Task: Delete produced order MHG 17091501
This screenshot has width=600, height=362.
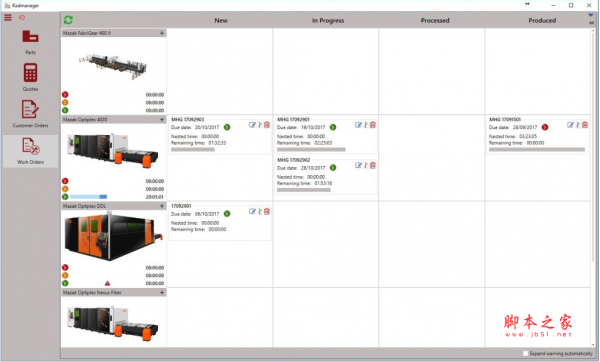Action: click(585, 125)
